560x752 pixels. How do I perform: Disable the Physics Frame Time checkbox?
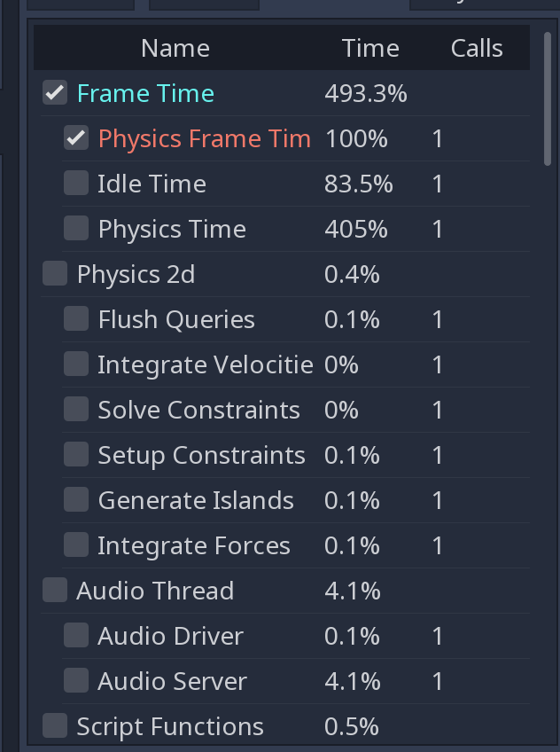[x=75, y=137]
